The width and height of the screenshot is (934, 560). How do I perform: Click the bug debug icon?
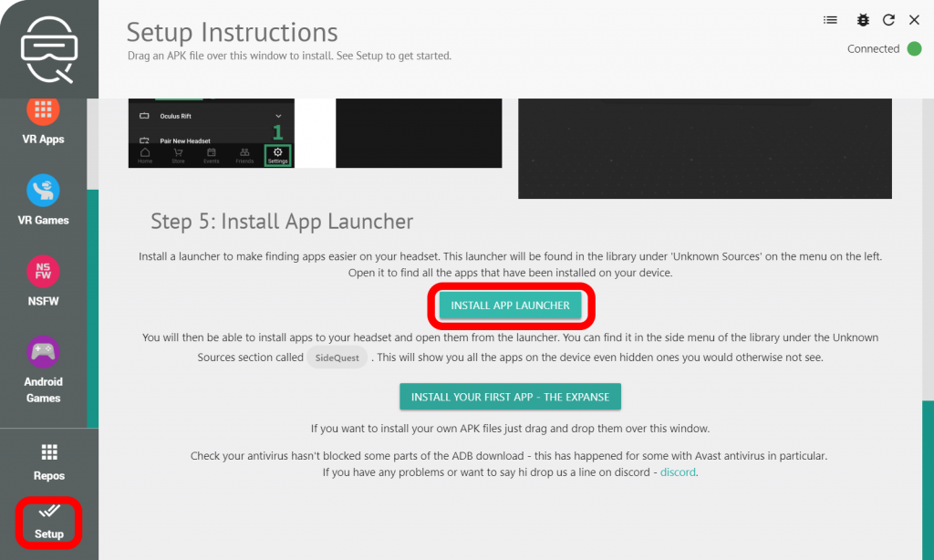coord(863,20)
